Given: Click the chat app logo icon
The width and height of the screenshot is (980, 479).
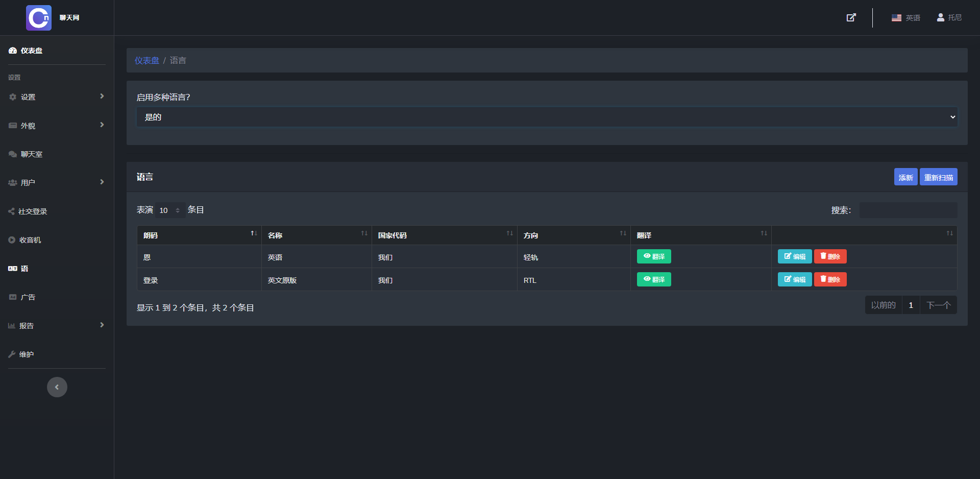Looking at the screenshot, I should [x=39, y=18].
